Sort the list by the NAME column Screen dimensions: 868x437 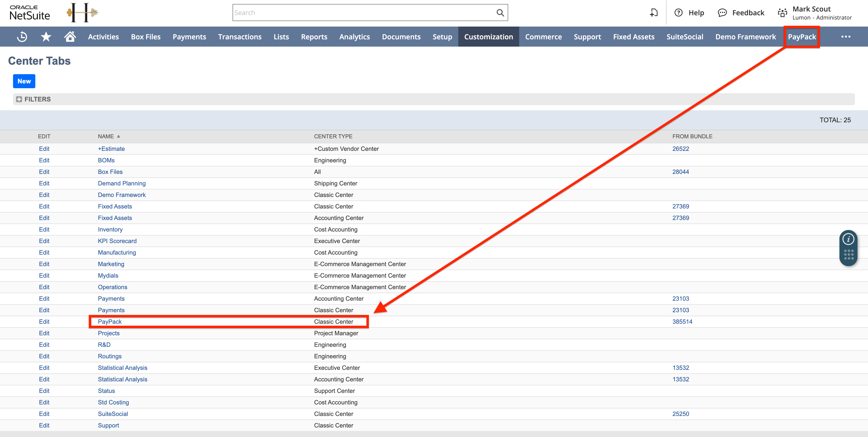click(106, 137)
